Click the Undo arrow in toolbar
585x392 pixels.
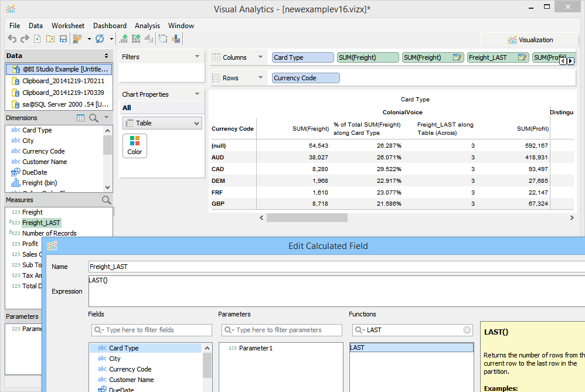(12, 39)
